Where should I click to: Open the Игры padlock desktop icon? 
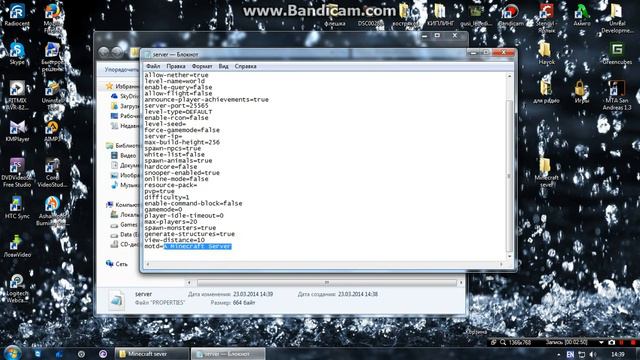coord(581,91)
